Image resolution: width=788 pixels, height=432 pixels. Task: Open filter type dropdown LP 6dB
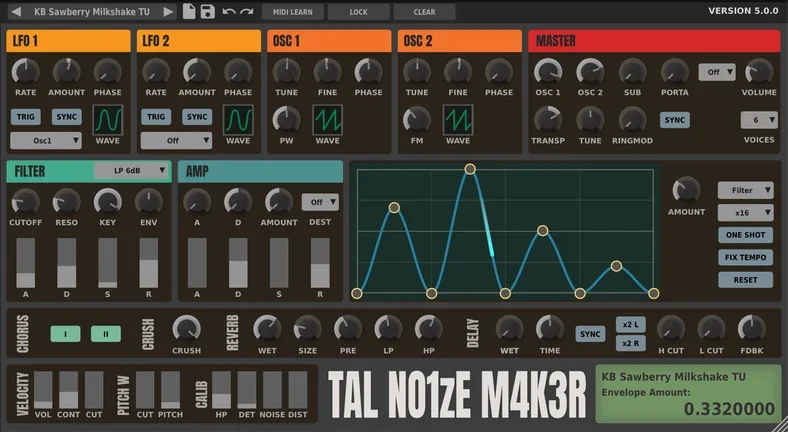pos(131,170)
